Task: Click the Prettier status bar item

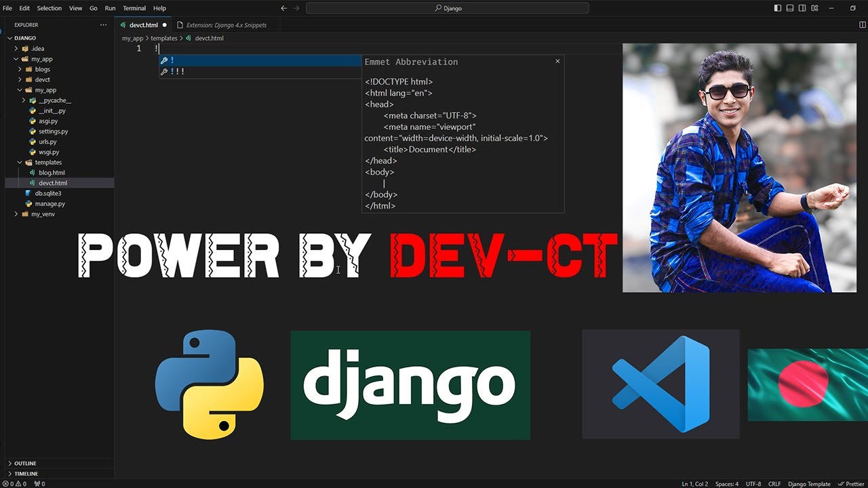Action: coord(851,484)
